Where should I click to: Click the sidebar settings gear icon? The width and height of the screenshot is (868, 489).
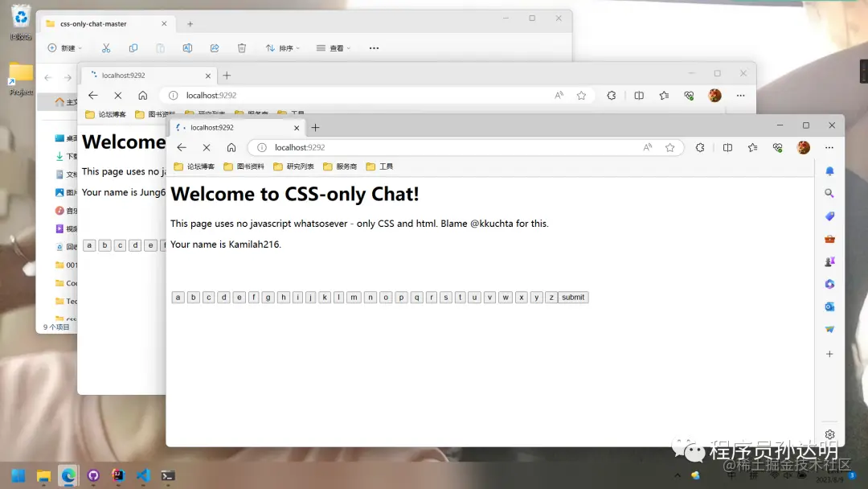pos(829,435)
